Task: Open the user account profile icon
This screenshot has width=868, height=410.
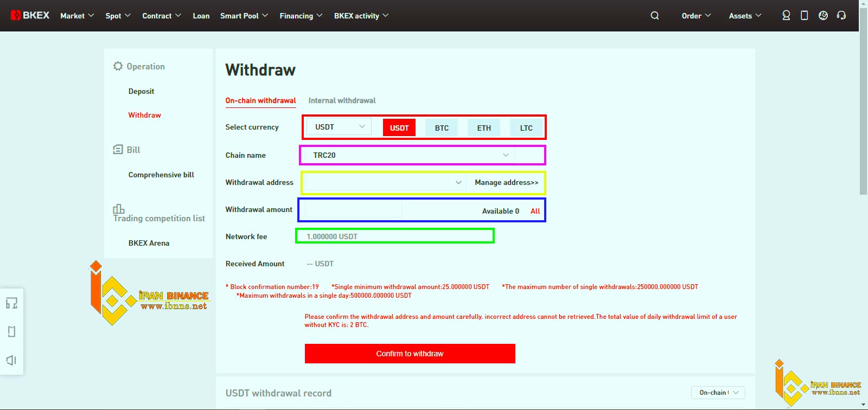Action: pos(786,16)
